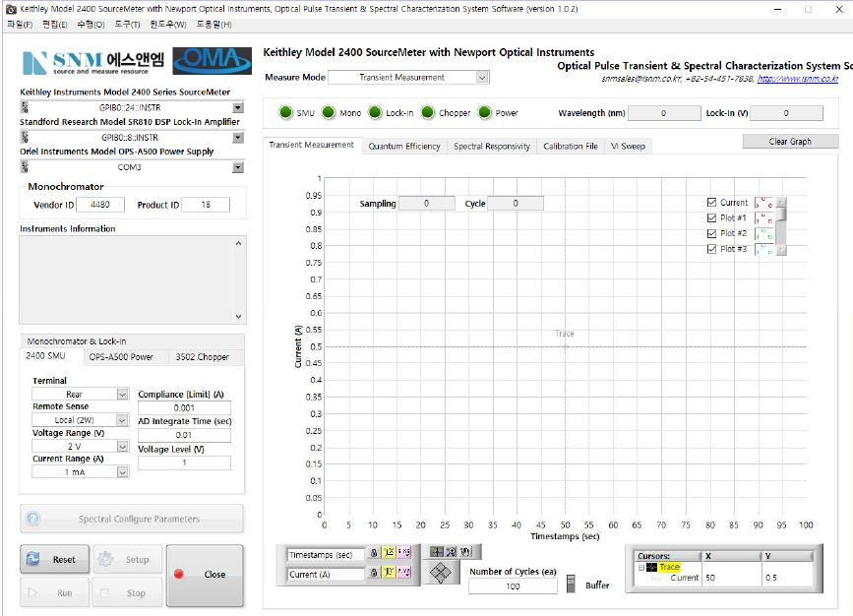Image resolution: width=853 pixels, height=616 pixels.
Task: Click the help icon on Spectral Configure Parameters
Action: (x=32, y=519)
